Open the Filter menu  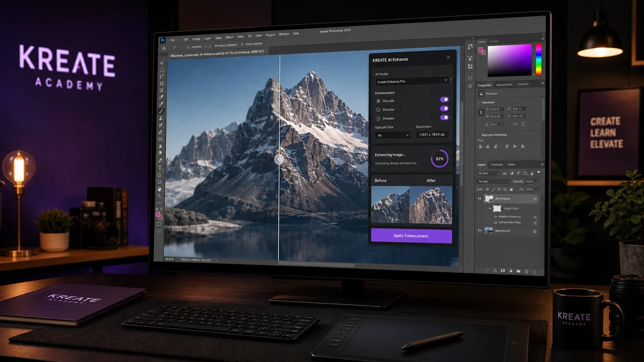point(240,37)
